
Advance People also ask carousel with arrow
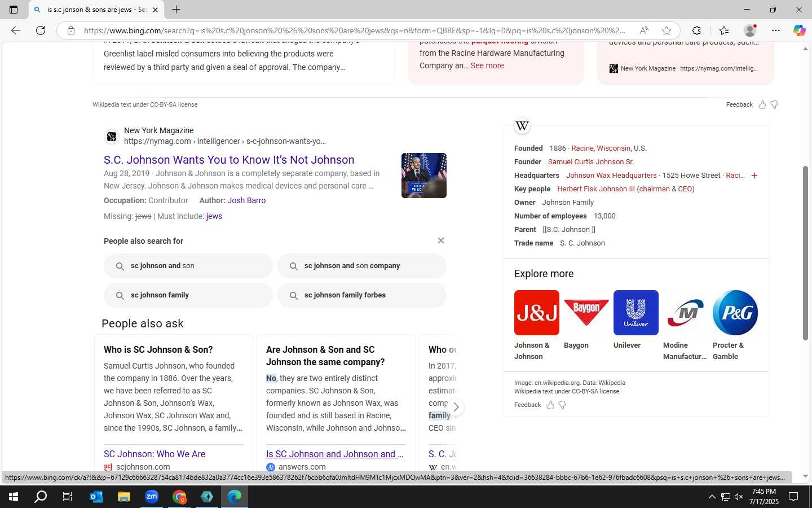point(456,407)
